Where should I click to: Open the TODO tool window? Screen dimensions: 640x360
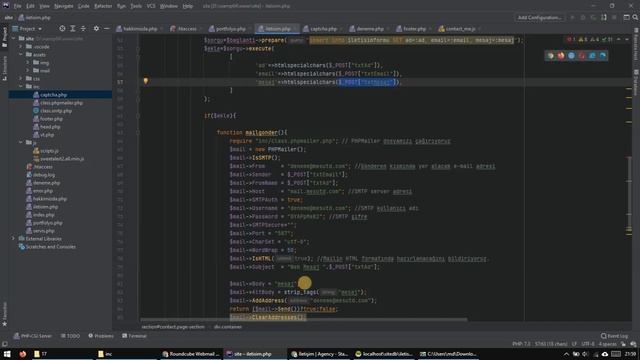pos(70,336)
